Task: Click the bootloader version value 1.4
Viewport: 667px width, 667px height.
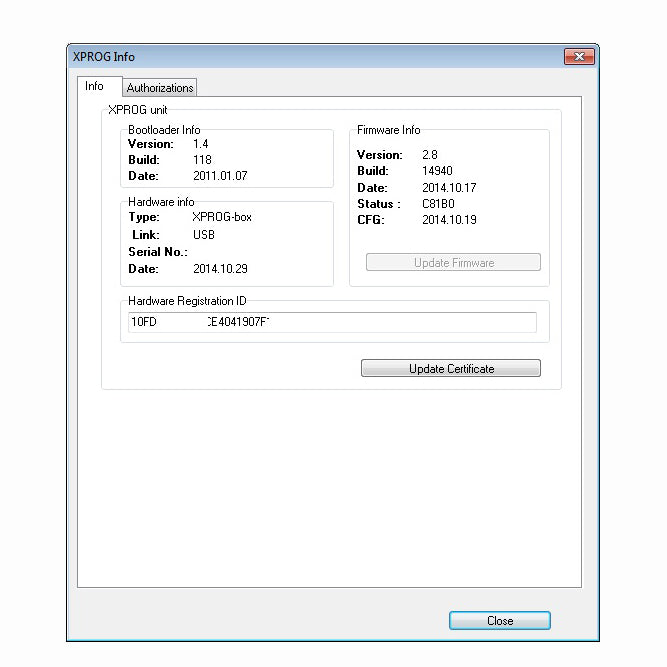Action: tap(201, 144)
